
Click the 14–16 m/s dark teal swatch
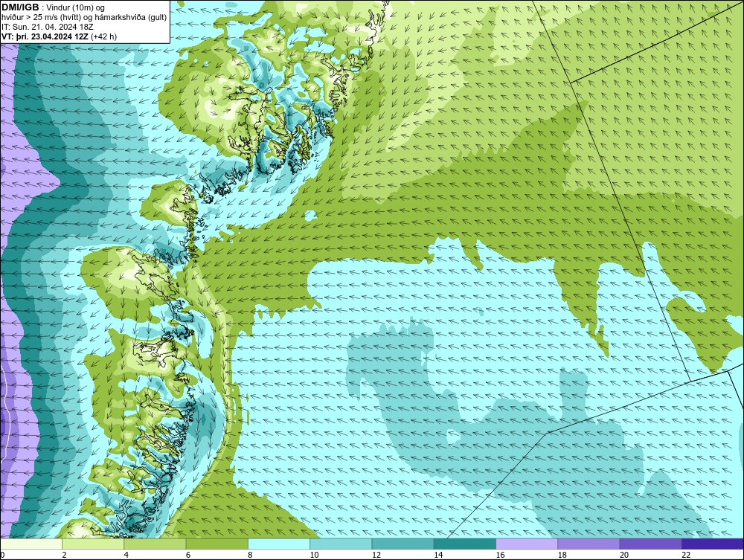(465, 544)
